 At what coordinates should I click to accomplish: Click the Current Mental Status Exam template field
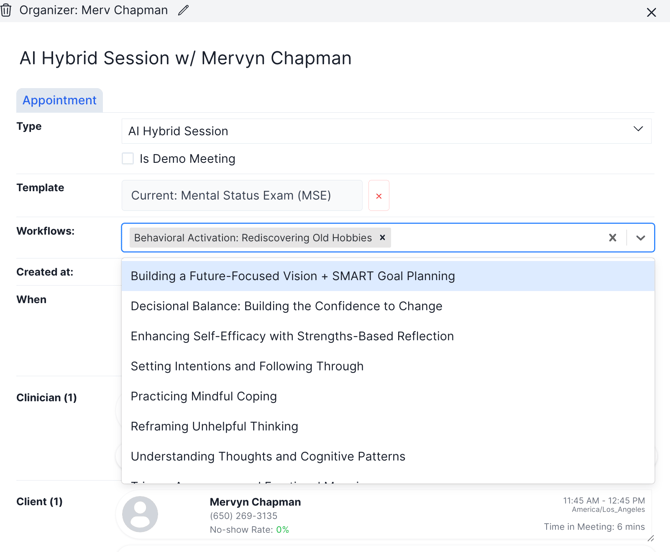pyautogui.click(x=242, y=196)
